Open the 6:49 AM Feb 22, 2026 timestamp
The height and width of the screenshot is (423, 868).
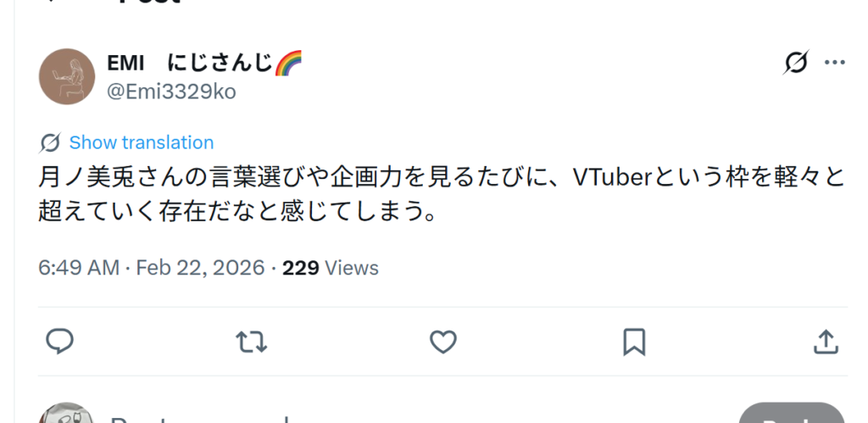pyautogui.click(x=151, y=268)
